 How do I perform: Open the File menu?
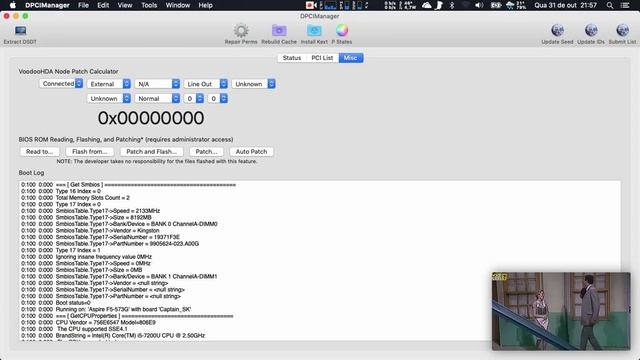point(83,5)
